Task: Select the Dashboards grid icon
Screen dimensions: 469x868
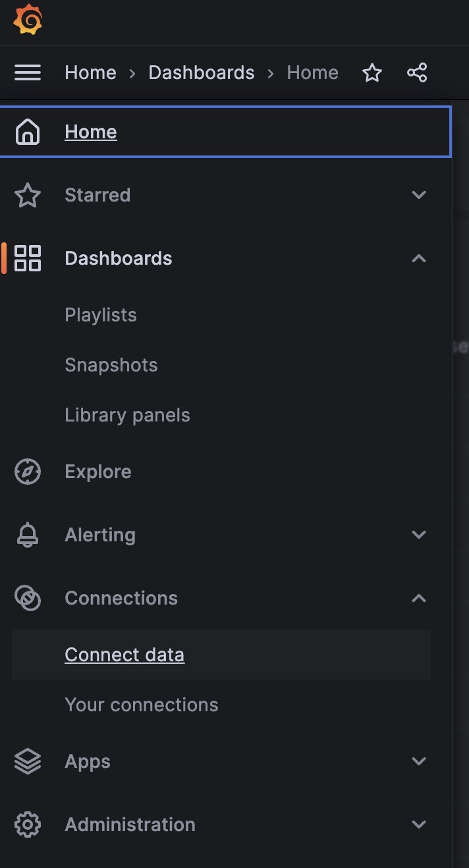Action: click(27, 258)
